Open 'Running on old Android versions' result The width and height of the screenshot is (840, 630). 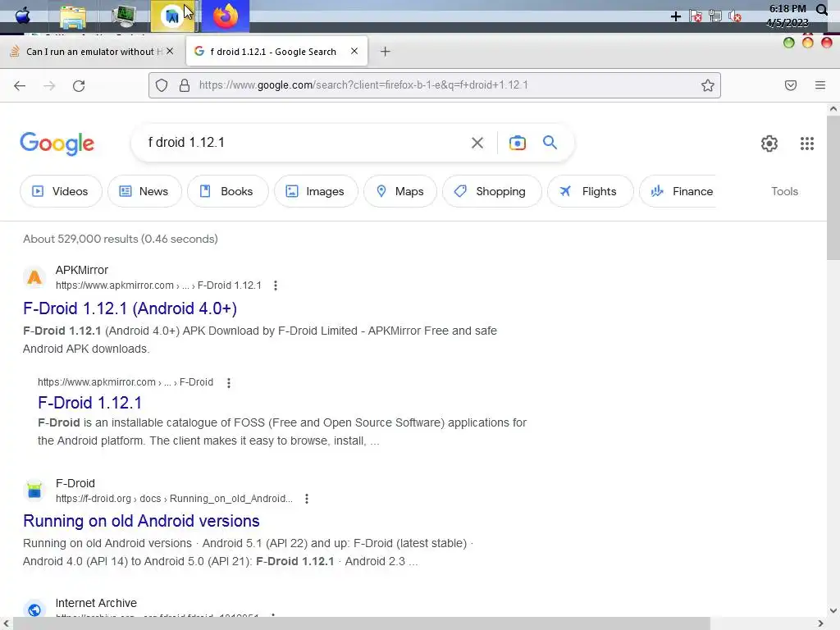(141, 521)
